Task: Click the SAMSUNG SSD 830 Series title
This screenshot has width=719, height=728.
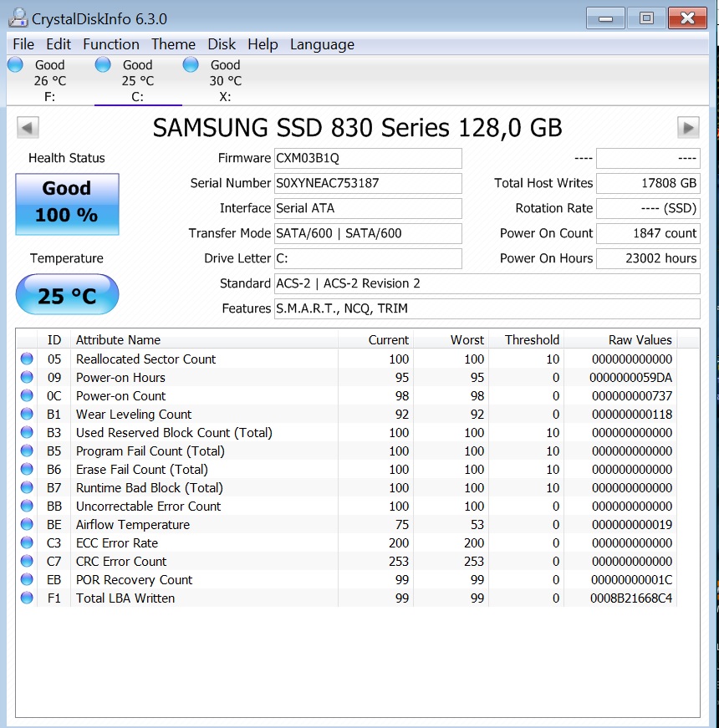Action: coord(358,128)
